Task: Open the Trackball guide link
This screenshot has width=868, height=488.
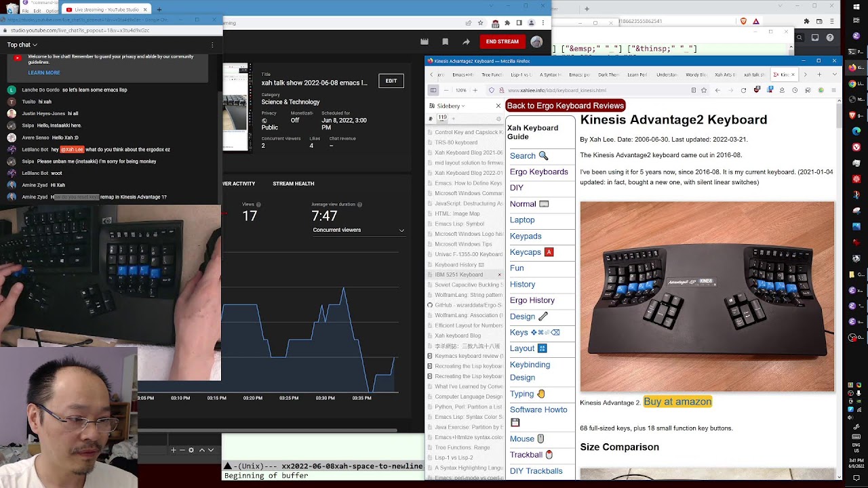Action: (x=526, y=455)
